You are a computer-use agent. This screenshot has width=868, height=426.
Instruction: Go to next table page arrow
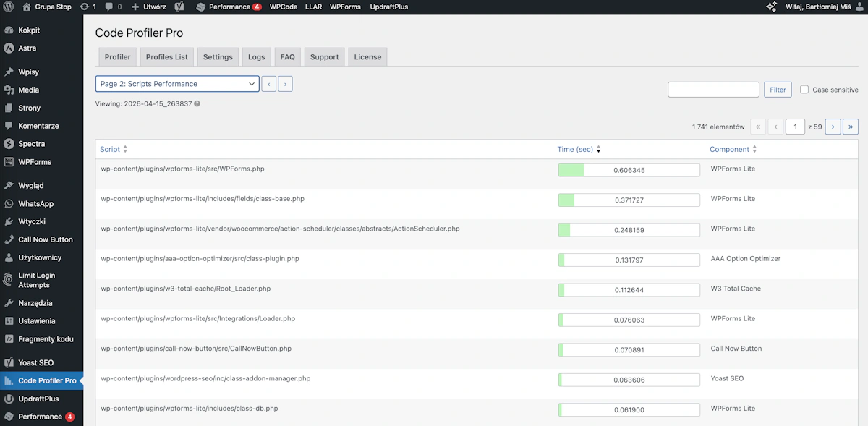coord(833,127)
